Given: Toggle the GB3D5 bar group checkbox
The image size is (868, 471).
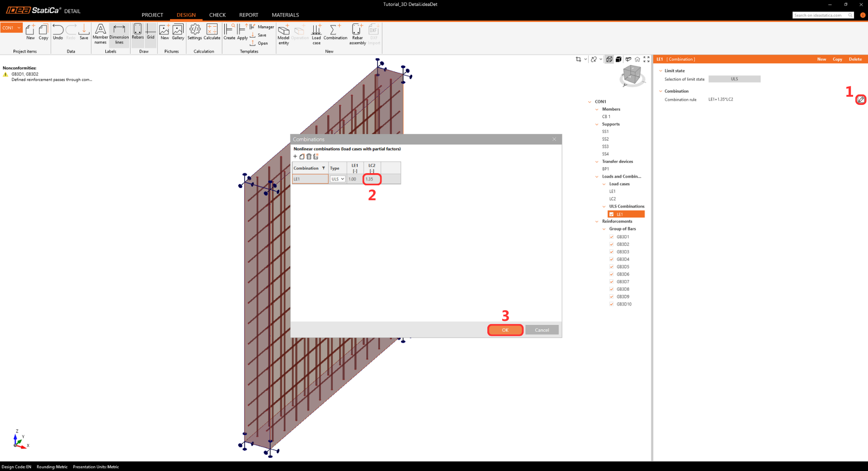Looking at the screenshot, I should (x=612, y=267).
